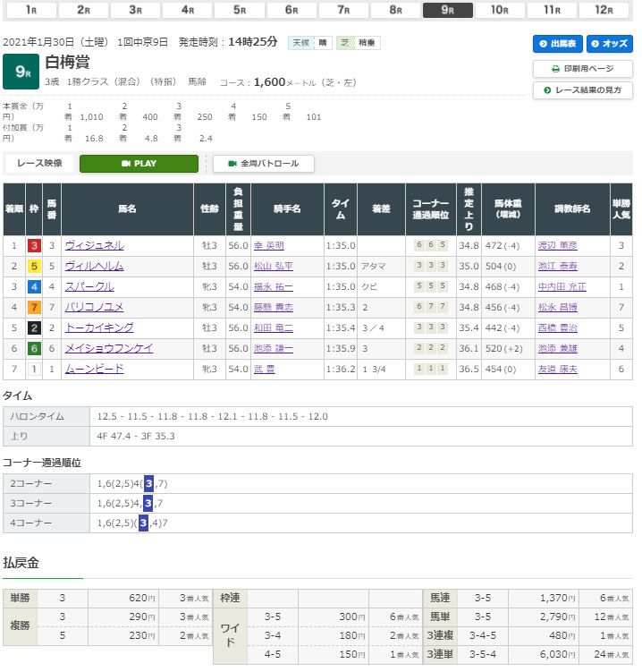This screenshot has height=672, width=642.
Task: Click the green 9R race badge
Action: (x=21, y=72)
